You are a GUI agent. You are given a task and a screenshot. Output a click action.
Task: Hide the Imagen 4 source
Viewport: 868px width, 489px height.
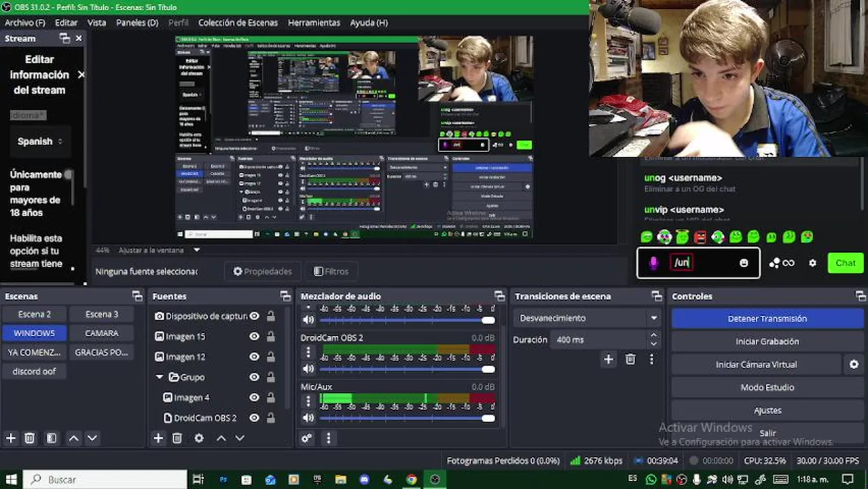[x=254, y=398]
